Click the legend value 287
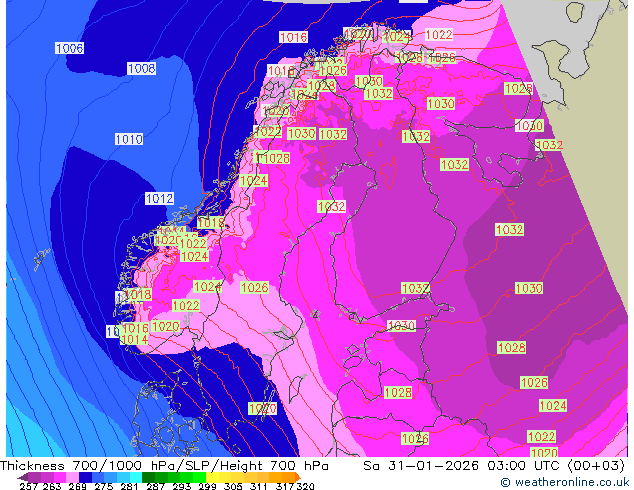 155,486
